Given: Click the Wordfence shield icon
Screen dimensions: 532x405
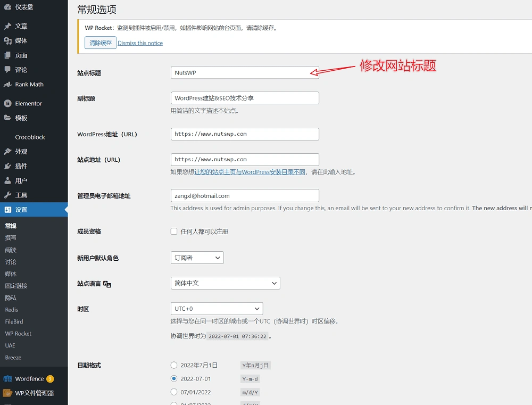Looking at the screenshot, I should click(7, 379).
